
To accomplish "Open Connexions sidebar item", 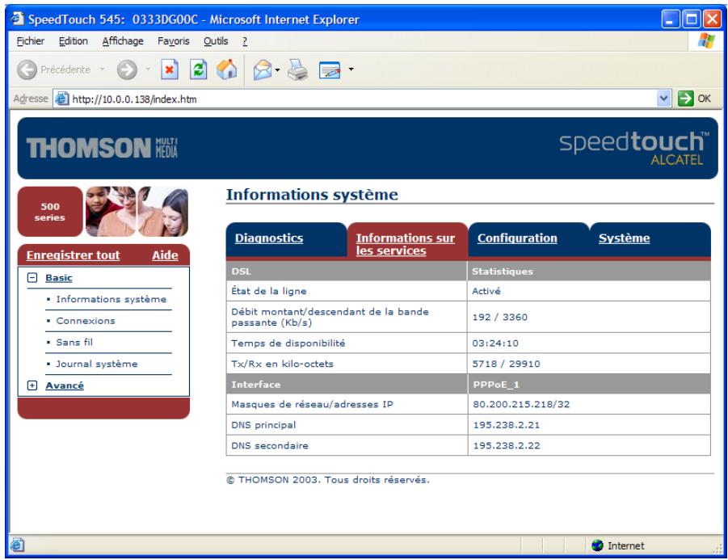I will click(x=86, y=321).
